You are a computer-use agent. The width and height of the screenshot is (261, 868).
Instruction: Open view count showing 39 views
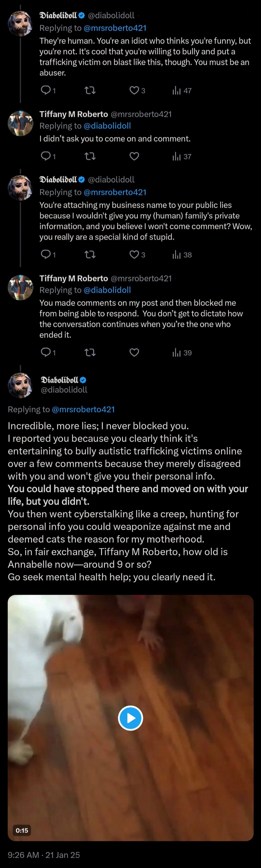[x=182, y=353]
